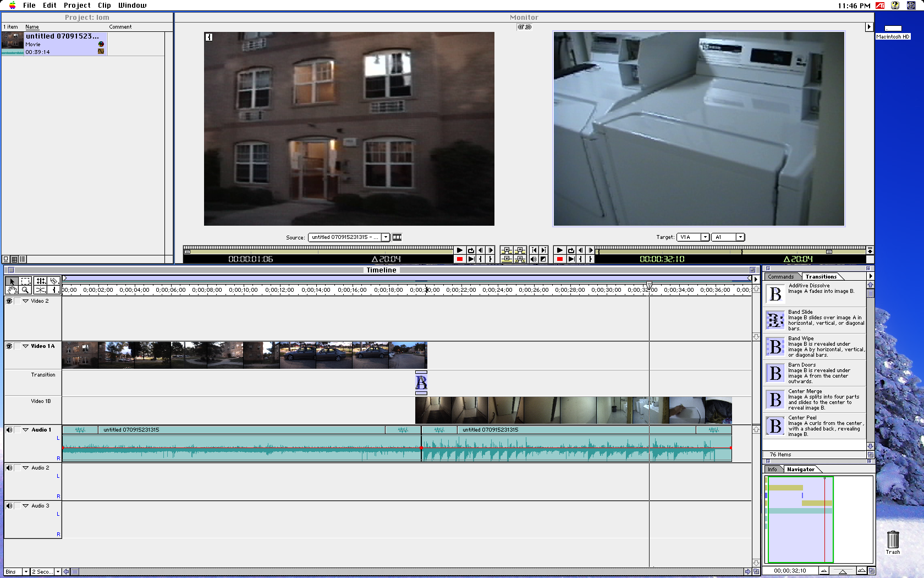
Task: Select the Hand tool in Timeline
Action: pos(12,290)
